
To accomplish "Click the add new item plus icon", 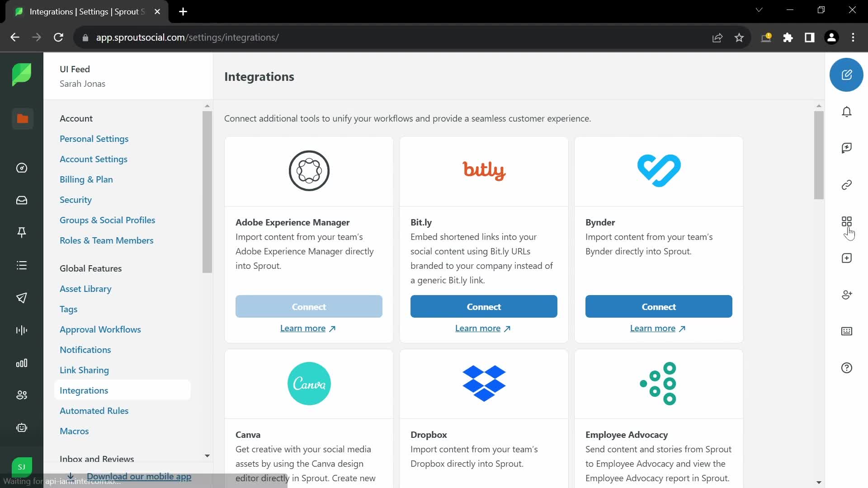I will coord(847,258).
